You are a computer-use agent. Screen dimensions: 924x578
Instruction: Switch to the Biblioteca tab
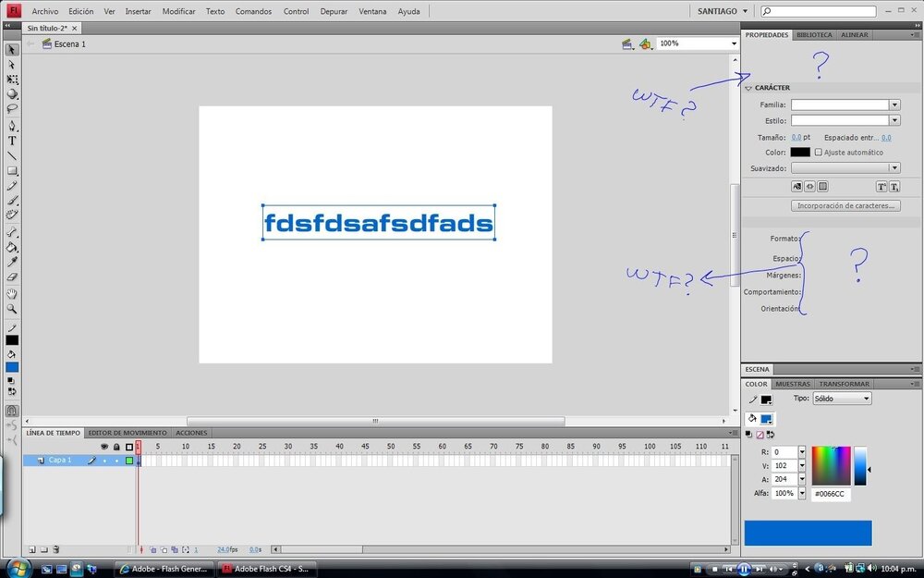click(814, 35)
